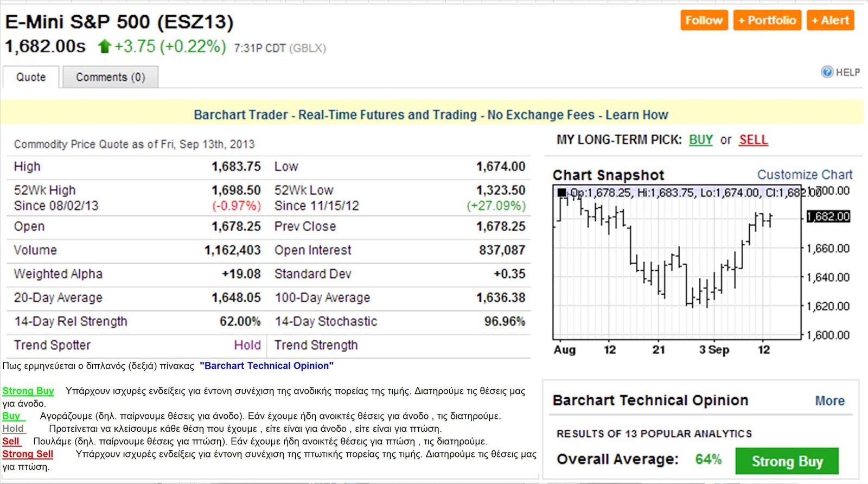Image resolution: width=868 pixels, height=484 pixels.
Task: Open the Barchart Trader promo banner link
Action: click(431, 115)
